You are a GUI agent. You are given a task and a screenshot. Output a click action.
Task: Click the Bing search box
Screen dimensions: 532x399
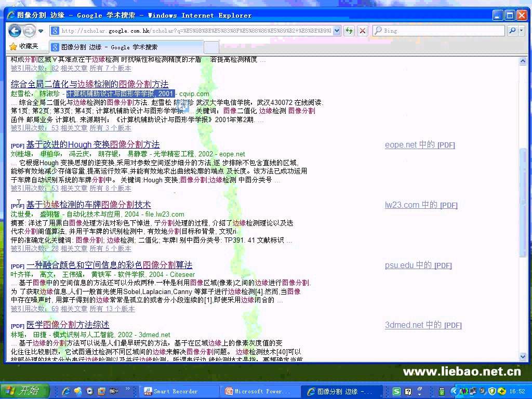click(439, 31)
